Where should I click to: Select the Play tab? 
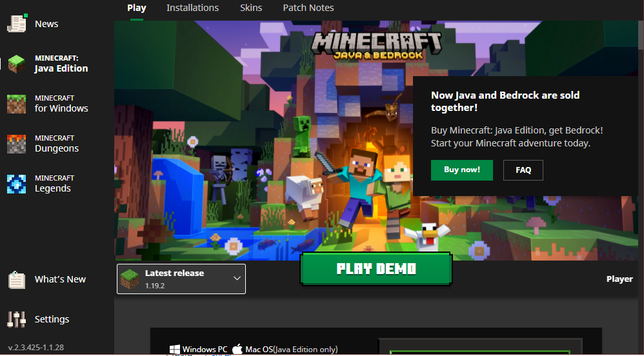coord(137,8)
